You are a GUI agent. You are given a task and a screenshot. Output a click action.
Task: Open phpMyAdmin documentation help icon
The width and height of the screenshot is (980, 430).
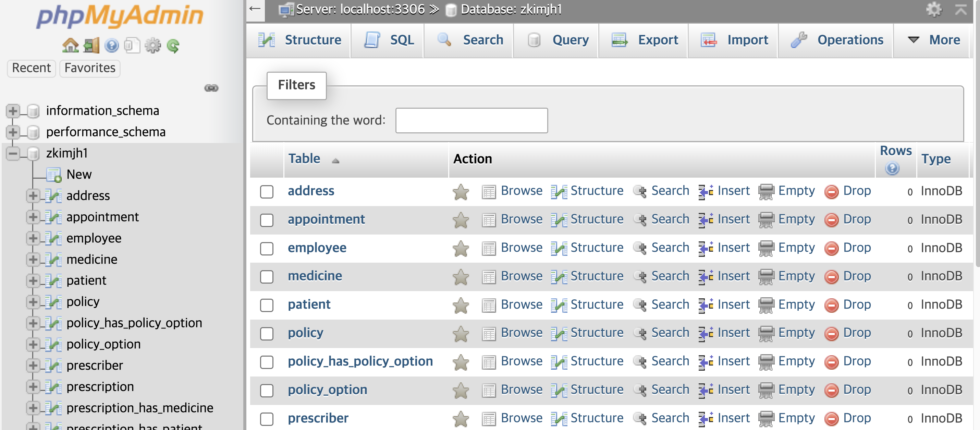coord(111,46)
